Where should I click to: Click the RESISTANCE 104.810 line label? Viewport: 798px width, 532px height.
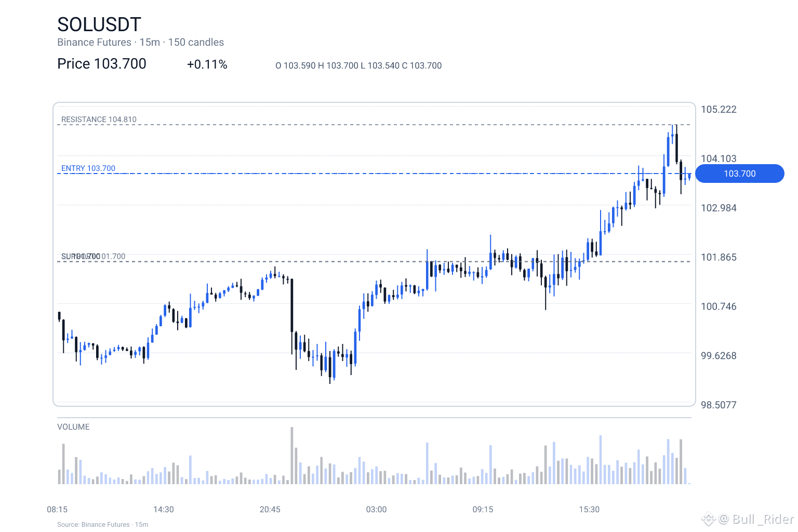(x=99, y=119)
